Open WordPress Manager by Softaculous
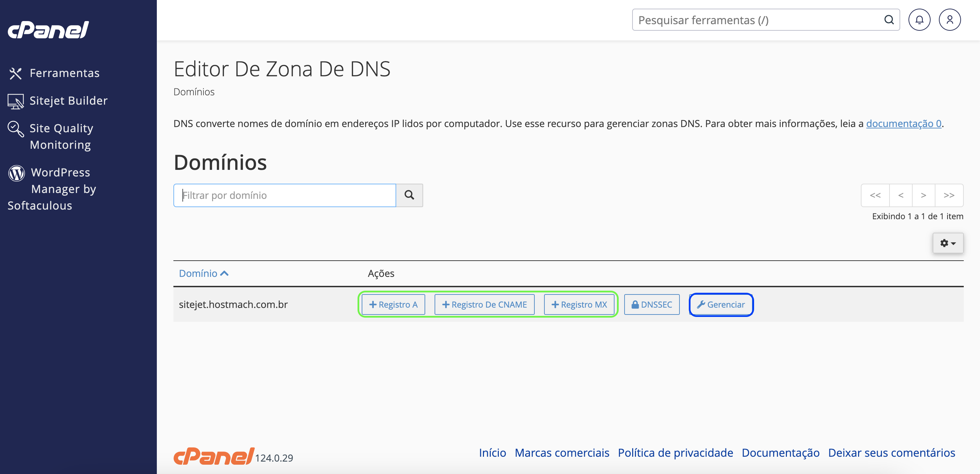The width and height of the screenshot is (980, 474). tap(52, 189)
